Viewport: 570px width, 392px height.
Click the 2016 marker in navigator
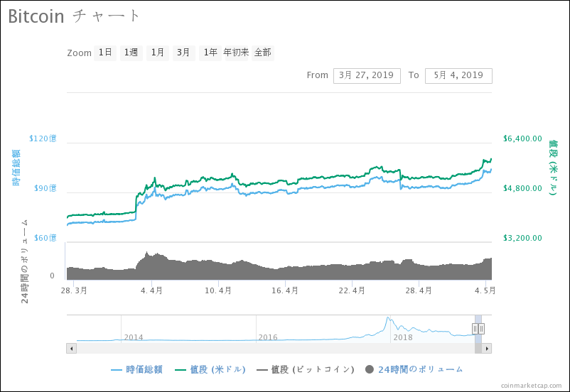click(x=268, y=337)
